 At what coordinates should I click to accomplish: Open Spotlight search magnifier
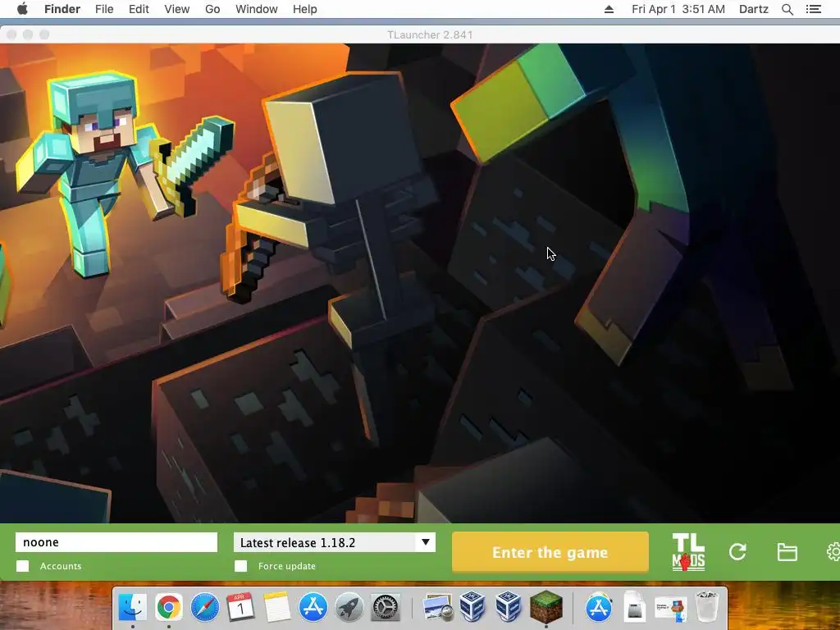787,9
